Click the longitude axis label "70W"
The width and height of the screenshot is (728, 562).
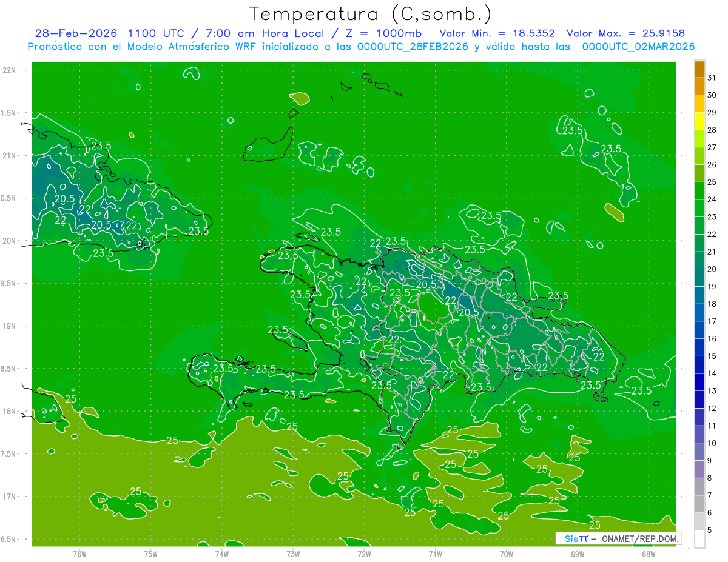(507, 554)
